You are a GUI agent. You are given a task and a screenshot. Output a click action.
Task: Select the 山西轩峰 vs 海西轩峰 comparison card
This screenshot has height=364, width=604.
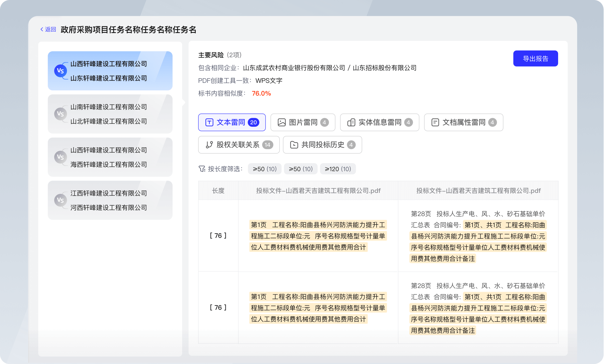110,157
